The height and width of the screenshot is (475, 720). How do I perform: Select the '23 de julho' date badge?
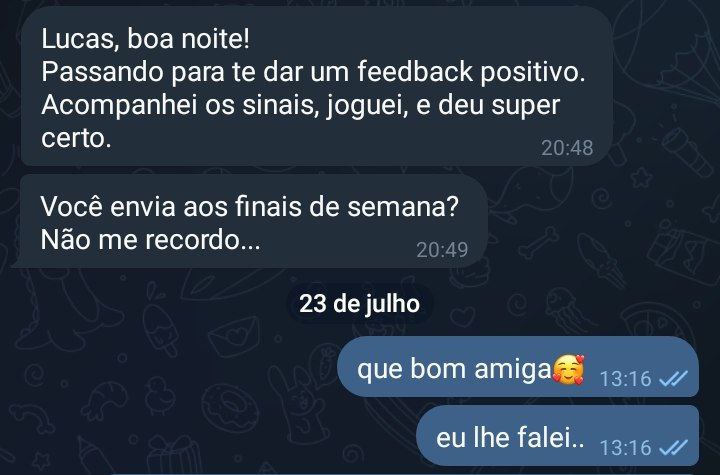pyautogui.click(x=360, y=304)
